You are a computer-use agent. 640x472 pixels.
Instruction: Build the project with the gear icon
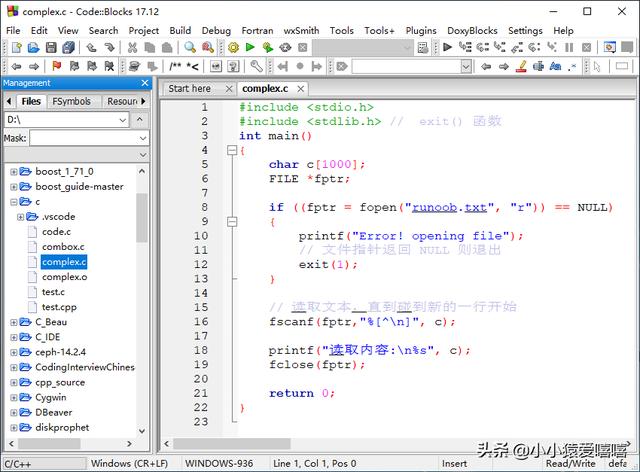tap(233, 48)
